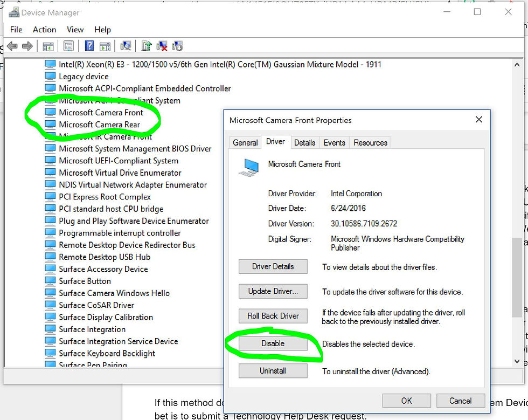Image resolution: width=528 pixels, height=420 pixels.
Task: Select Surface Integration Service Device
Action: pos(118,341)
